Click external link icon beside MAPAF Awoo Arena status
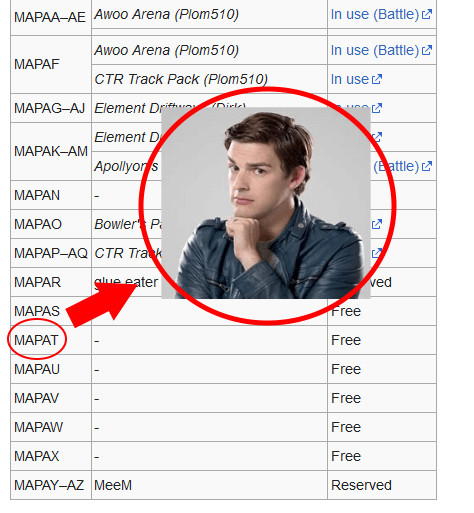Viewport: 474px width, 513px height. 427,51
